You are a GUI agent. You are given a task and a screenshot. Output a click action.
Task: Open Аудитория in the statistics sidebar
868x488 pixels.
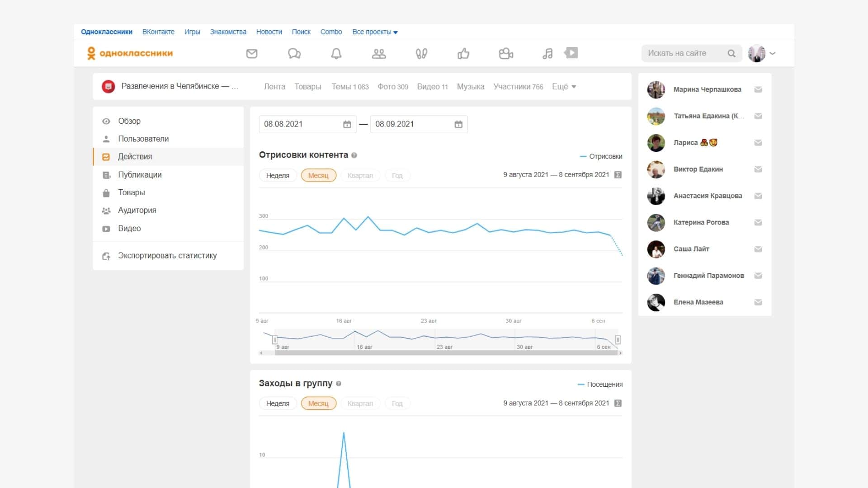coord(137,210)
